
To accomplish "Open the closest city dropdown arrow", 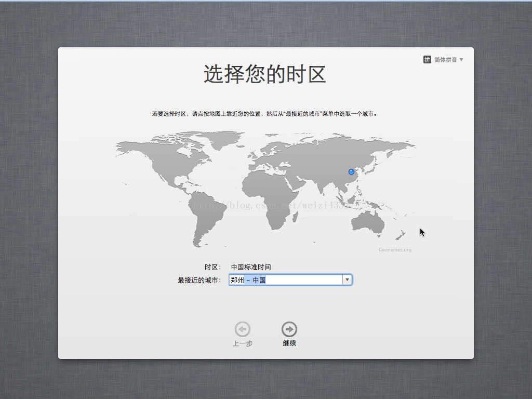I will pos(347,280).
